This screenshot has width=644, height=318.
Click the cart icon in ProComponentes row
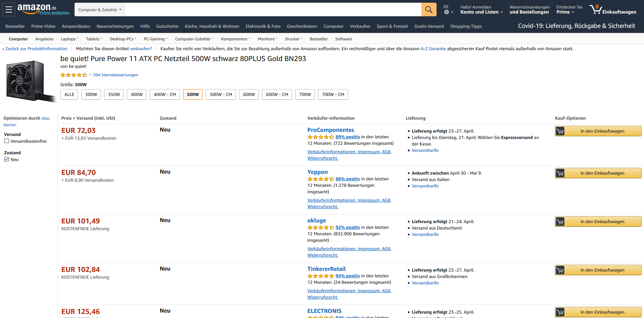click(x=560, y=131)
